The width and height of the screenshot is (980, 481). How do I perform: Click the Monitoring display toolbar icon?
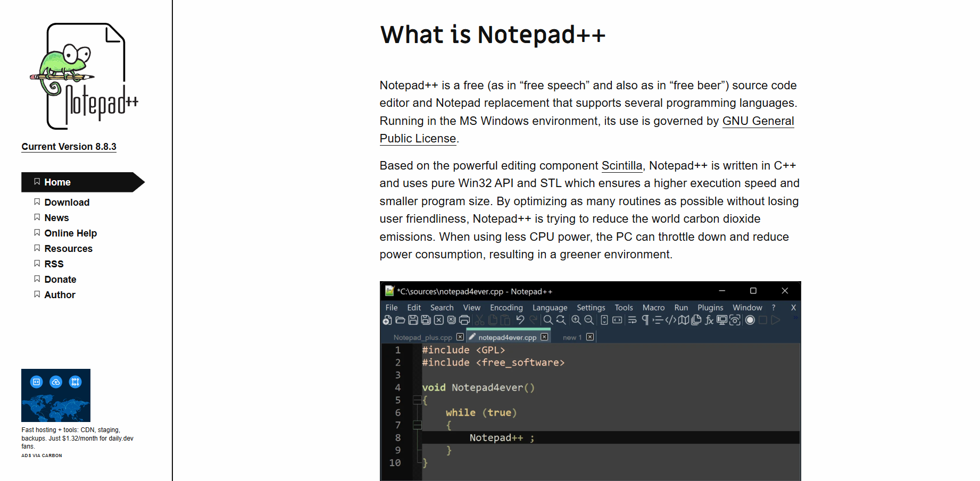735,320
